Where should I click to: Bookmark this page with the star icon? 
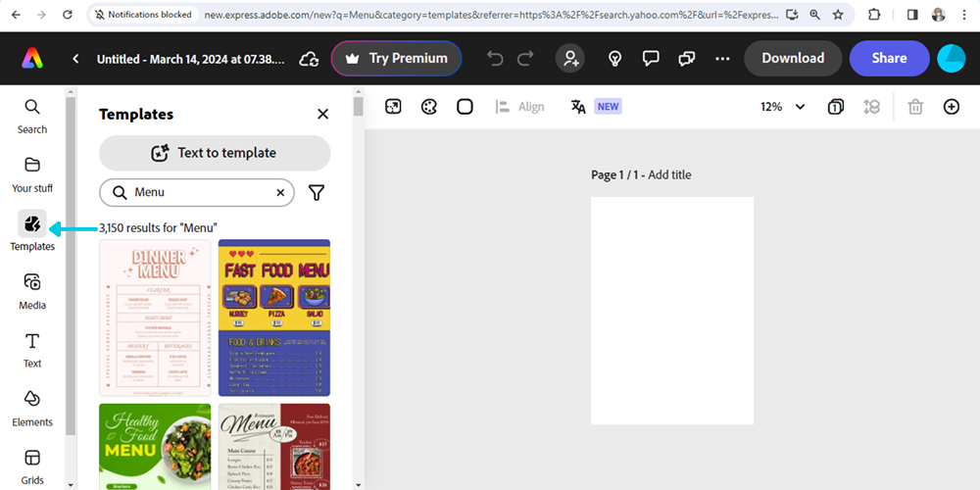tap(838, 15)
